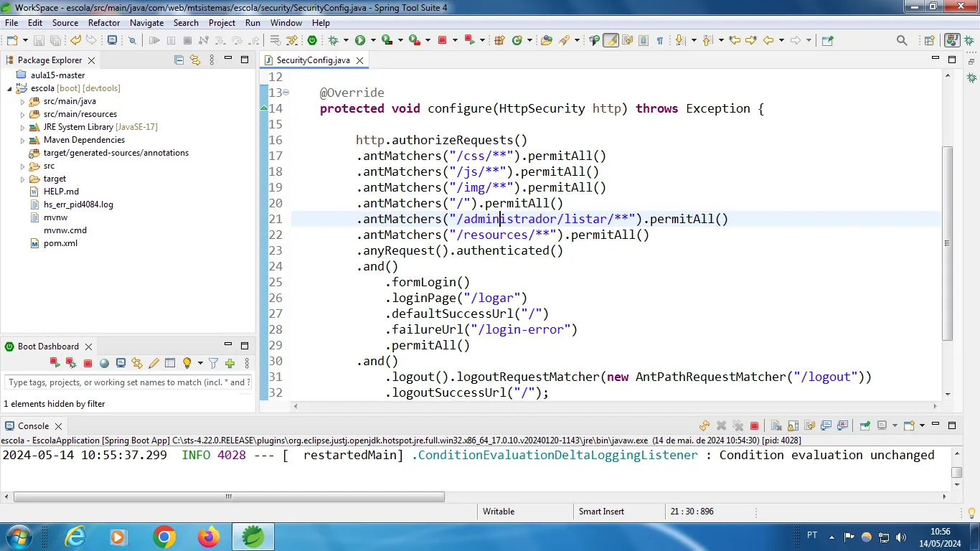Screen dimensions: 980x551
Task: Select the SecurityConfig.java editor tab
Action: [313, 60]
